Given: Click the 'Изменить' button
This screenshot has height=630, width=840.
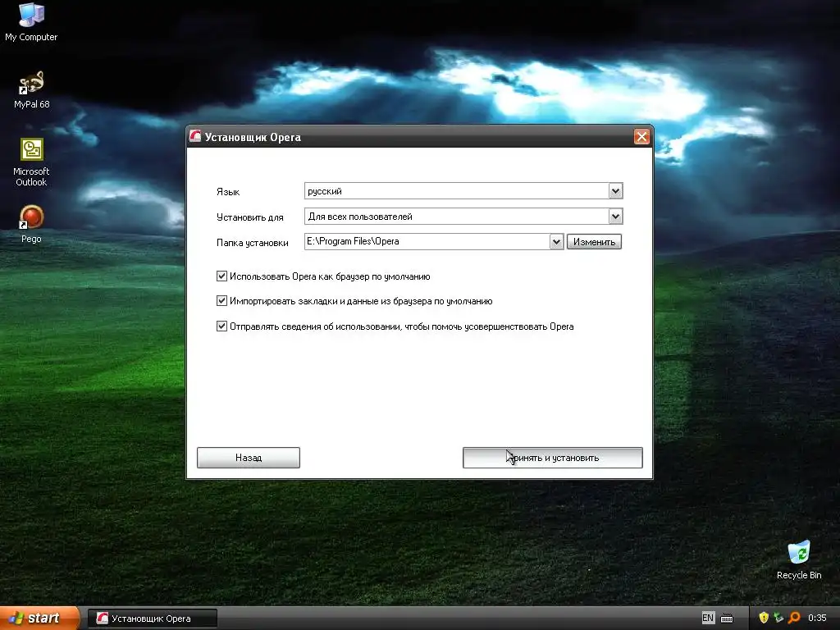Looking at the screenshot, I should coord(594,242).
